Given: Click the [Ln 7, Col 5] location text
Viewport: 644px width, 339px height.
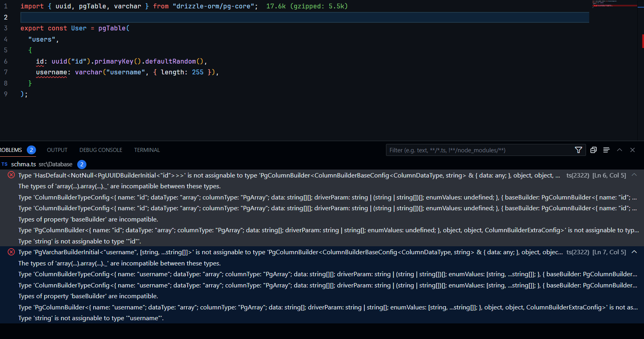Looking at the screenshot, I should (609, 252).
